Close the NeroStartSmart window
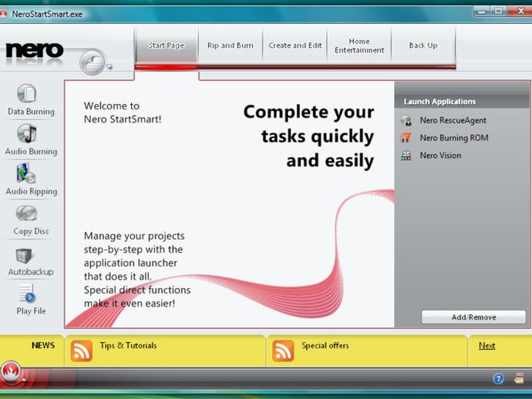Viewport: 532px width, 399px height. pyautogui.click(x=520, y=12)
